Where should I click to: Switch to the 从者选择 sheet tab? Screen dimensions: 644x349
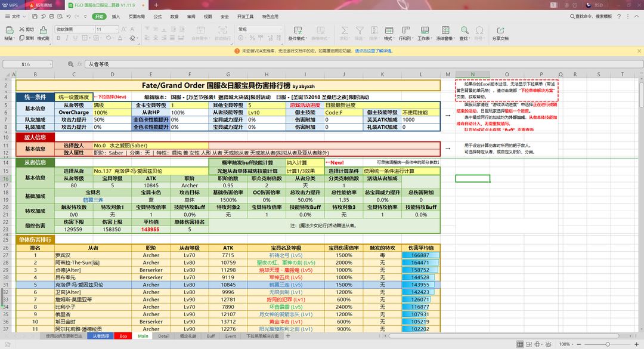pos(100,336)
